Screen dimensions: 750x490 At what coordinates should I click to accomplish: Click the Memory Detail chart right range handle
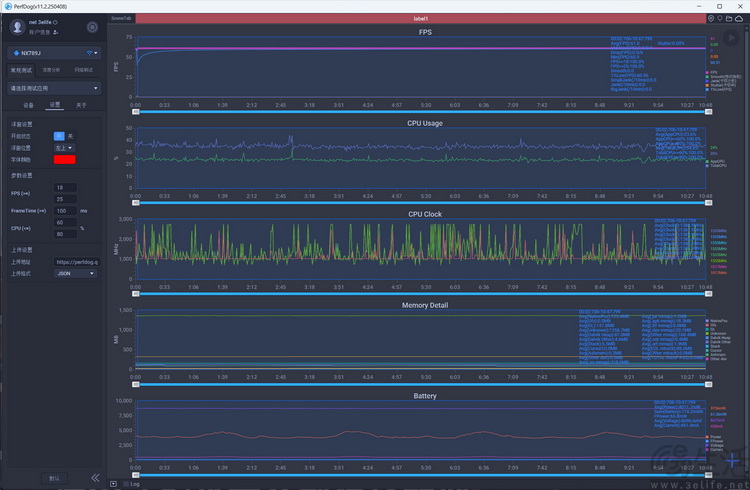(x=708, y=384)
